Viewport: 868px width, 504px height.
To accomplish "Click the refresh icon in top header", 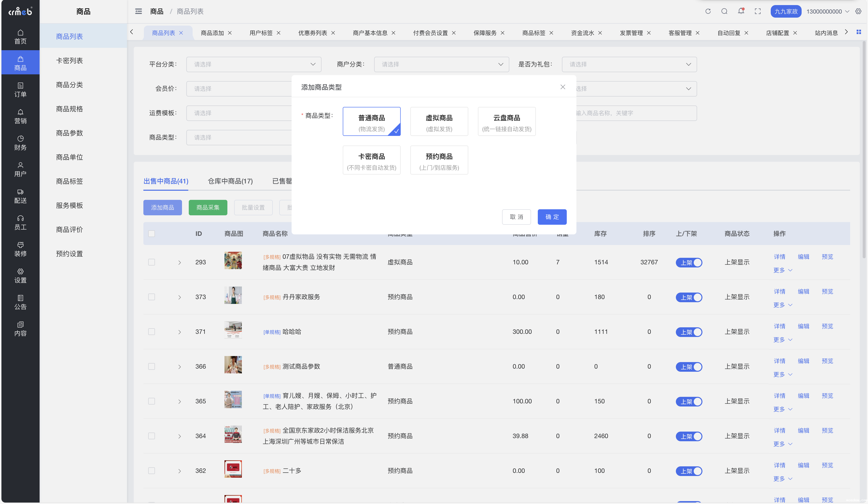I will click(x=708, y=11).
